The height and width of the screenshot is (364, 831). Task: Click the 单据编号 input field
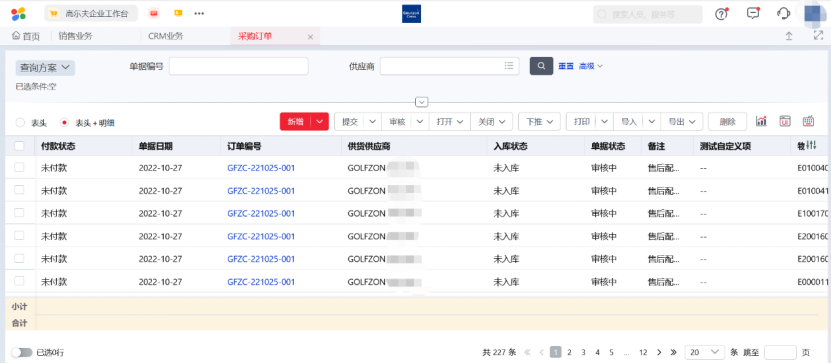coord(238,66)
